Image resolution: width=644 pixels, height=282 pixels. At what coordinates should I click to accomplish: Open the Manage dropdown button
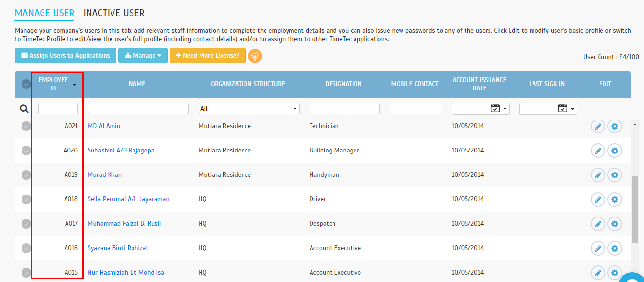pyautogui.click(x=143, y=56)
